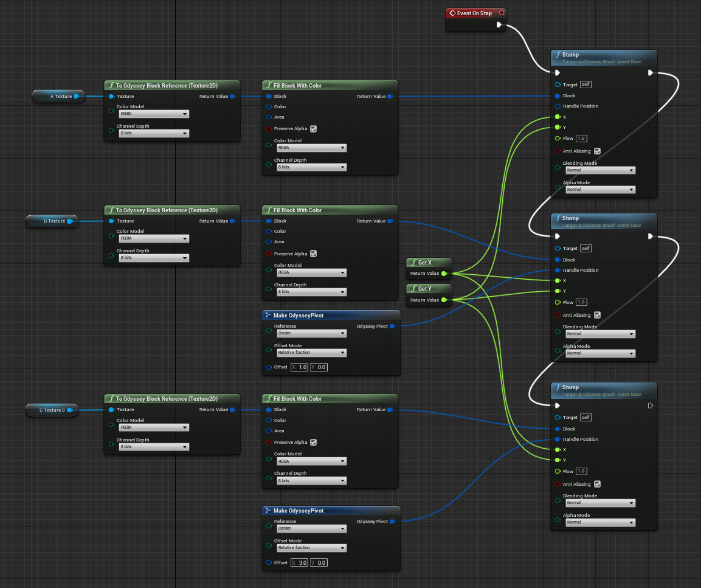Click the Get Y Return Value pin
This screenshot has width=701, height=588.
[x=444, y=300]
